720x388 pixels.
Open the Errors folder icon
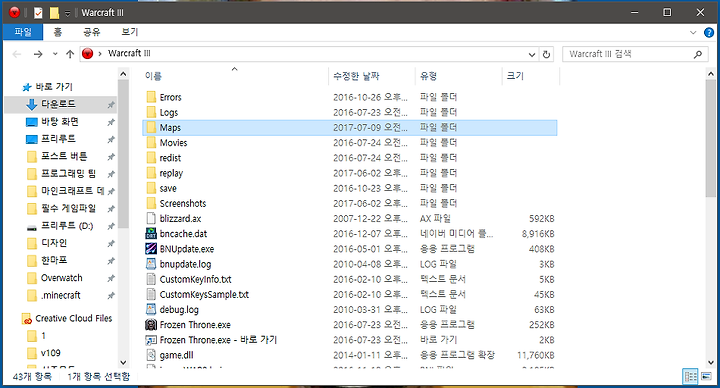click(151, 97)
